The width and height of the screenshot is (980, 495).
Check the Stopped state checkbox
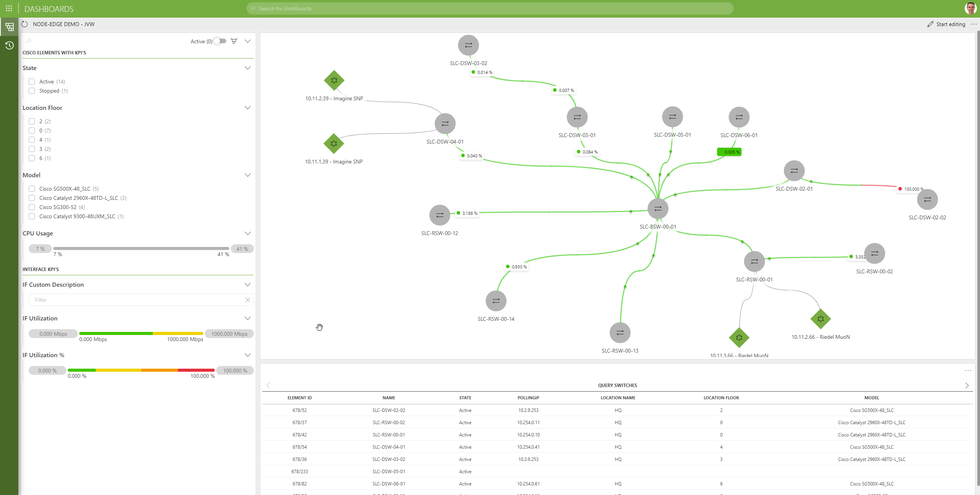tap(32, 91)
